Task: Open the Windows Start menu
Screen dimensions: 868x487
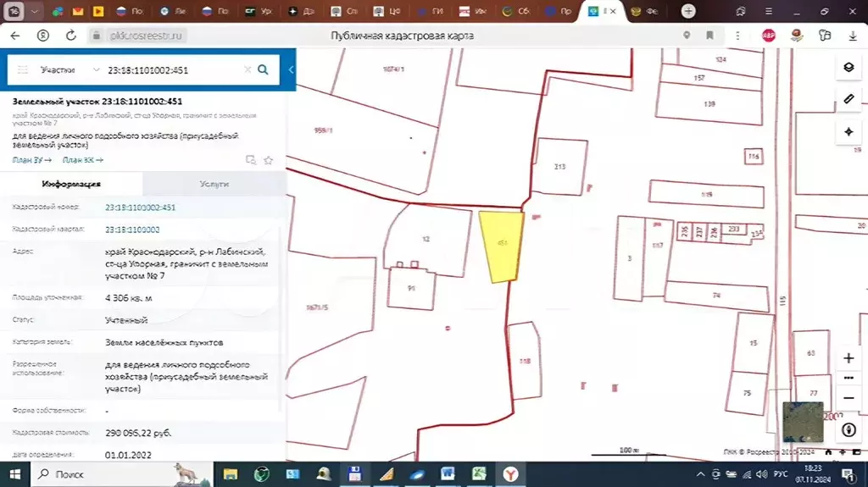Action: click(x=15, y=474)
